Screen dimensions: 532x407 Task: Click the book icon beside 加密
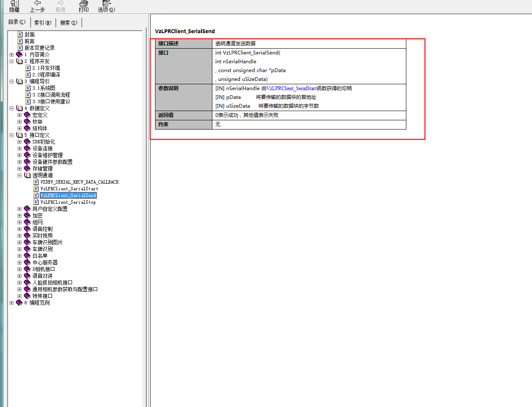pyautogui.click(x=27, y=215)
